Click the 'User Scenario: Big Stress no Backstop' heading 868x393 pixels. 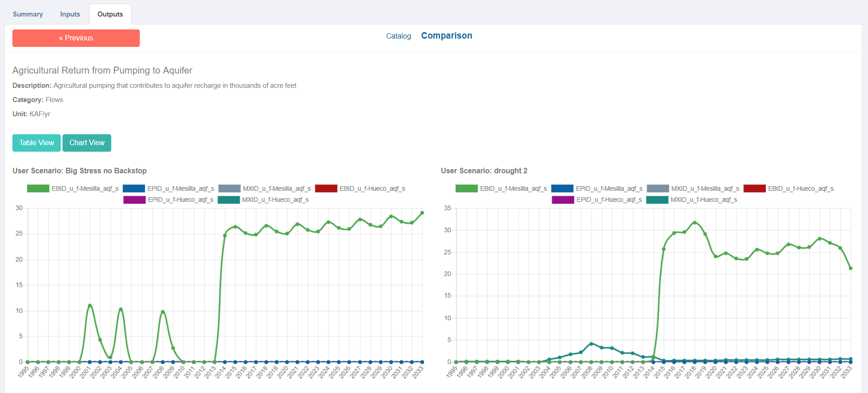click(x=80, y=171)
